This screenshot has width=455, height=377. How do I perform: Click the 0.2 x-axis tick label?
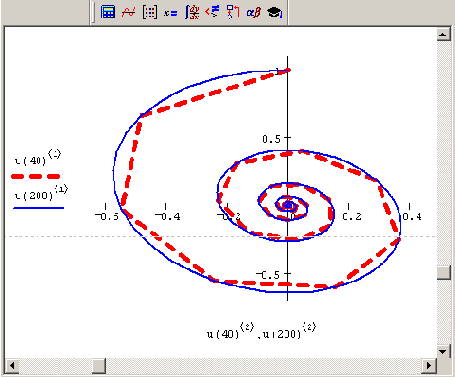pyautogui.click(x=352, y=217)
